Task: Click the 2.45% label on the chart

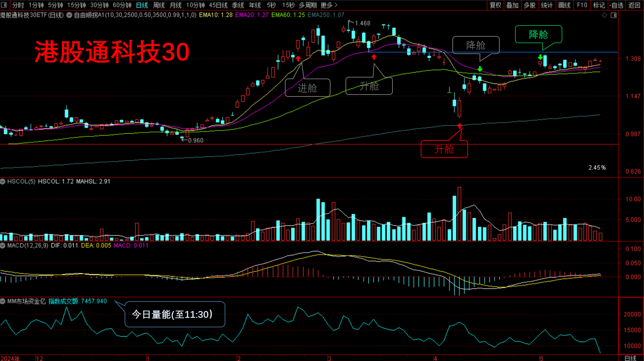Action: tap(597, 168)
